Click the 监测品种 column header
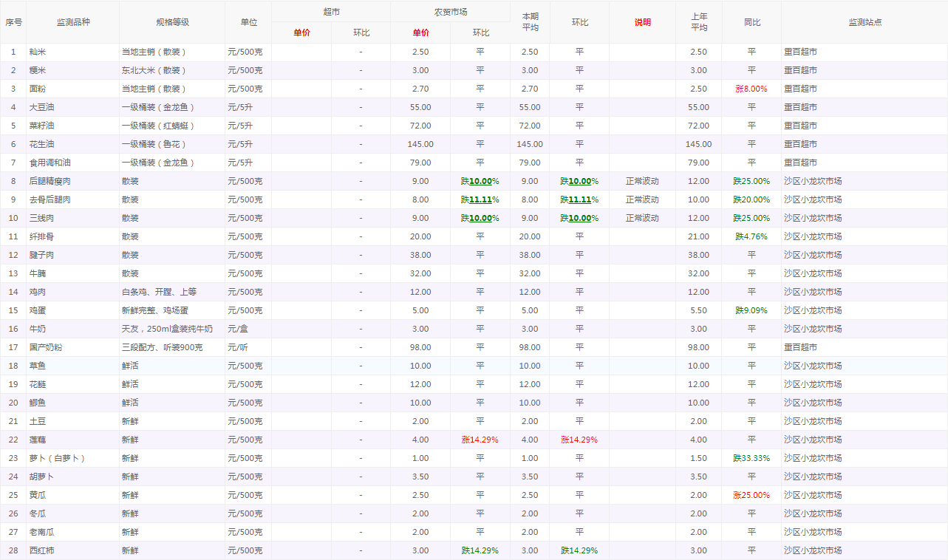 click(x=72, y=22)
